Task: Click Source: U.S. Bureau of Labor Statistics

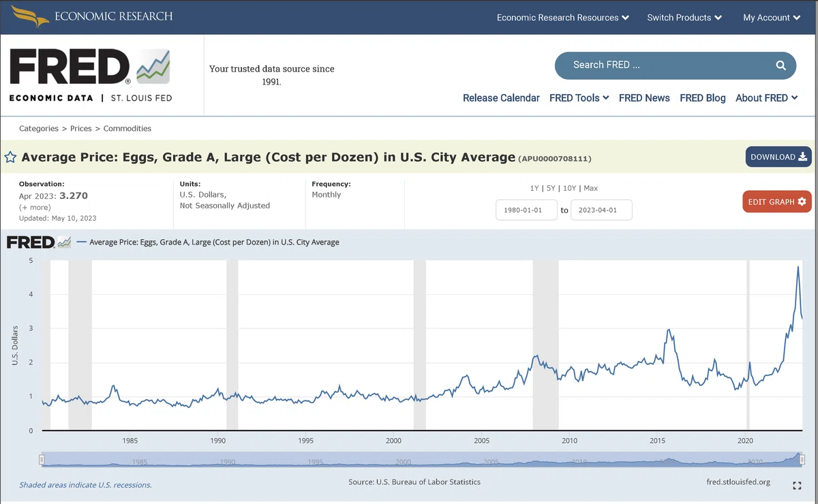Action: coord(414,482)
